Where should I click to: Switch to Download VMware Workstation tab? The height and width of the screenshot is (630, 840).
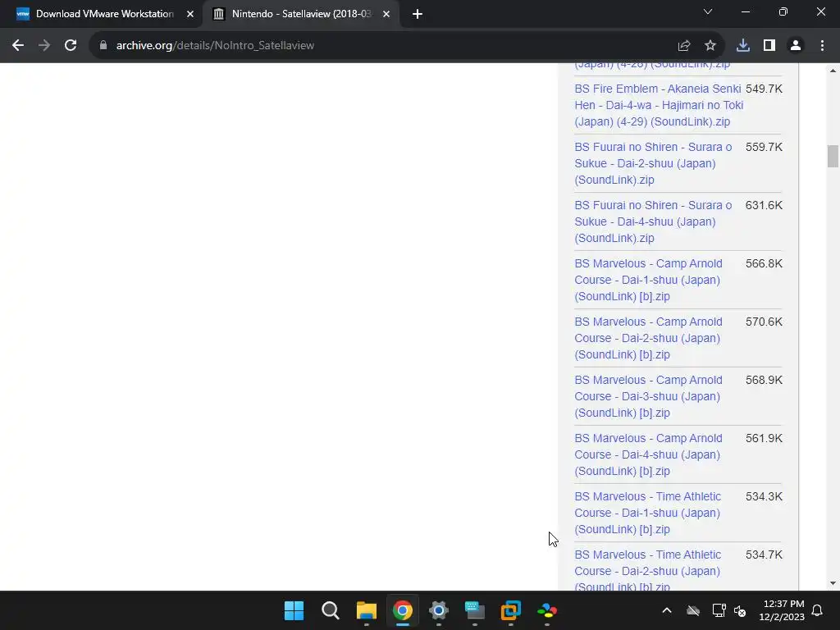coord(104,14)
